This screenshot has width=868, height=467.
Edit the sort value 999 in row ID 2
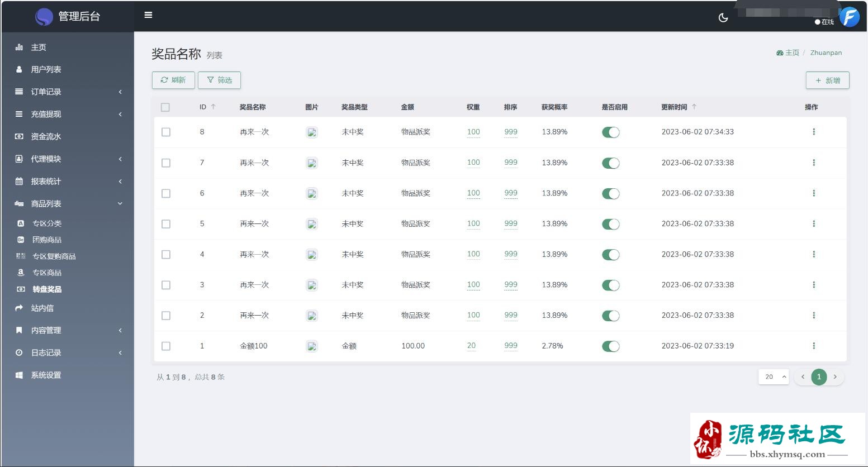coord(511,315)
